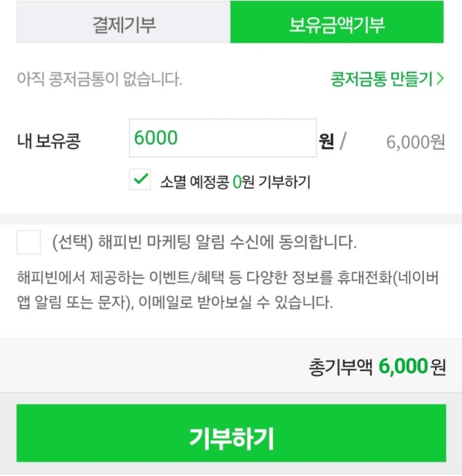The image size is (462, 476).
Task: Click the (선택) prefix of marketing consent
Action: [72, 242]
